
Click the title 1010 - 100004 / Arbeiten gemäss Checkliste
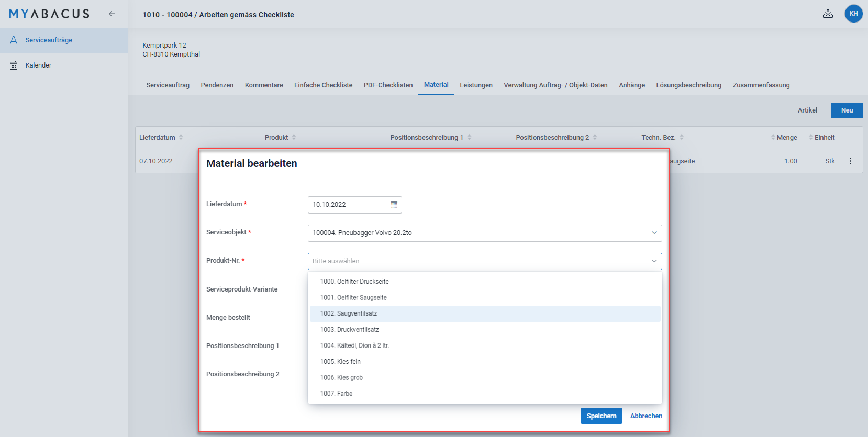(218, 15)
